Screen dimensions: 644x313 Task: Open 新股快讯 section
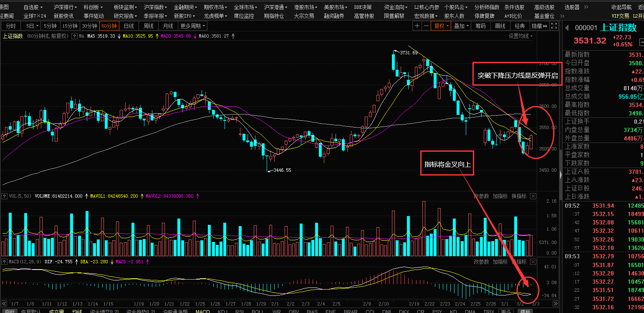pyautogui.click(x=63, y=16)
